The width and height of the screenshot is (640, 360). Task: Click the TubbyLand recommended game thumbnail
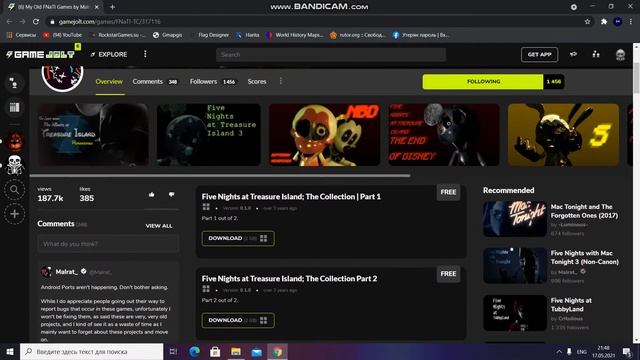[x=515, y=313]
